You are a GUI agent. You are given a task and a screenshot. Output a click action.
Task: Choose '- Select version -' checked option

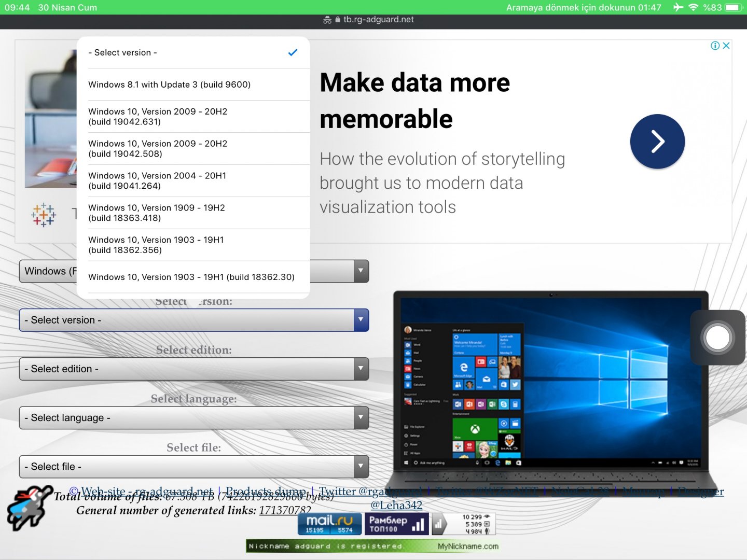coord(193,52)
